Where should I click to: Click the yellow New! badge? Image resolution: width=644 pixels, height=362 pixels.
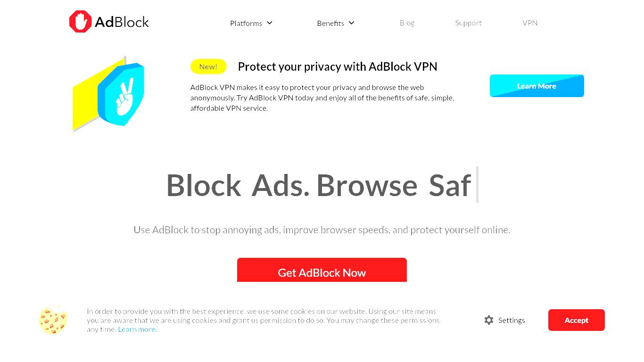coord(208,66)
